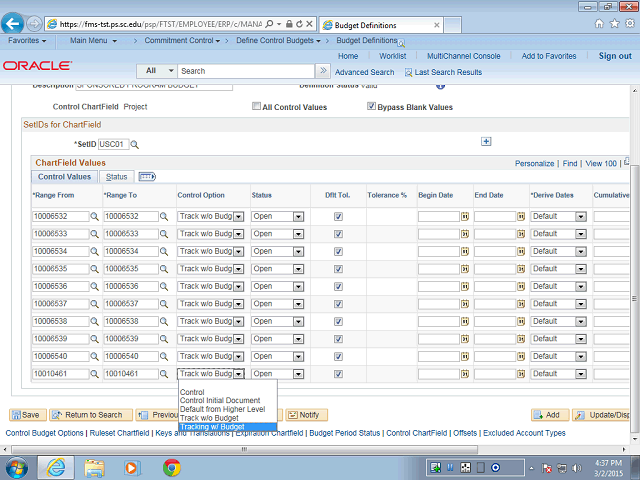Switch to the Status tab
The image size is (640, 480).
click(116, 177)
